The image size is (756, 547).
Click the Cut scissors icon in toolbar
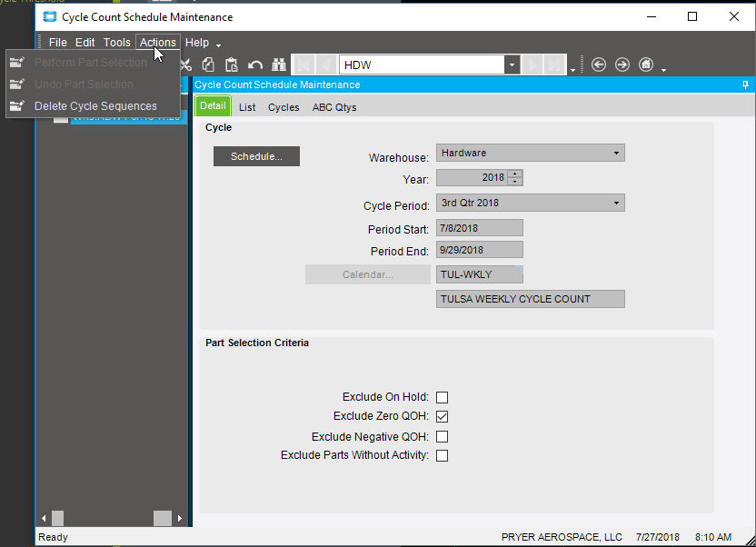[x=186, y=65]
